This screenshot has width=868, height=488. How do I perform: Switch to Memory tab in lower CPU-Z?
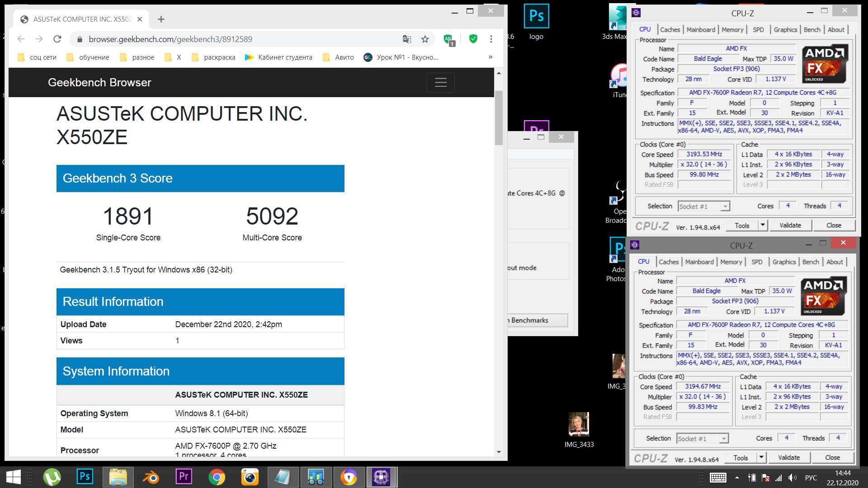(x=731, y=262)
